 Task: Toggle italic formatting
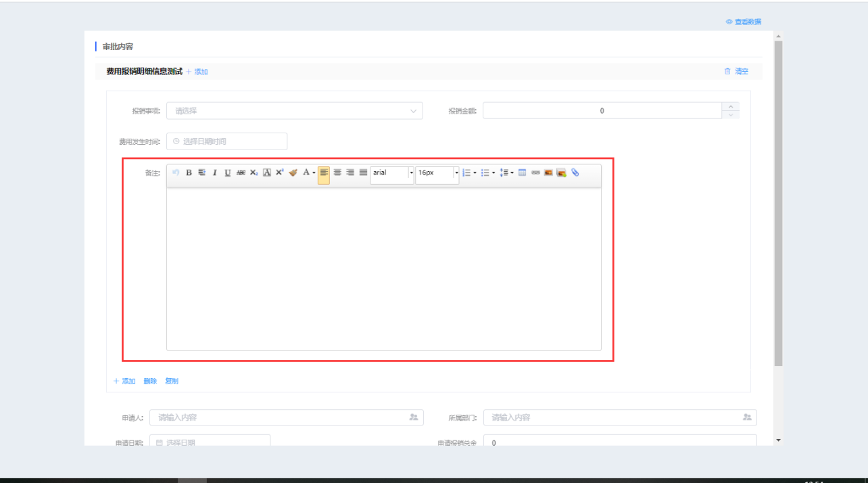tap(215, 172)
